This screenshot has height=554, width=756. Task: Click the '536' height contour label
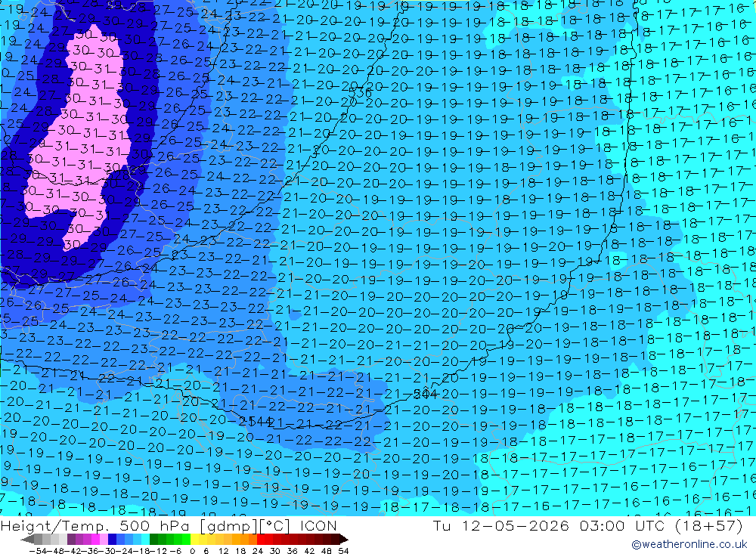coord(360,91)
